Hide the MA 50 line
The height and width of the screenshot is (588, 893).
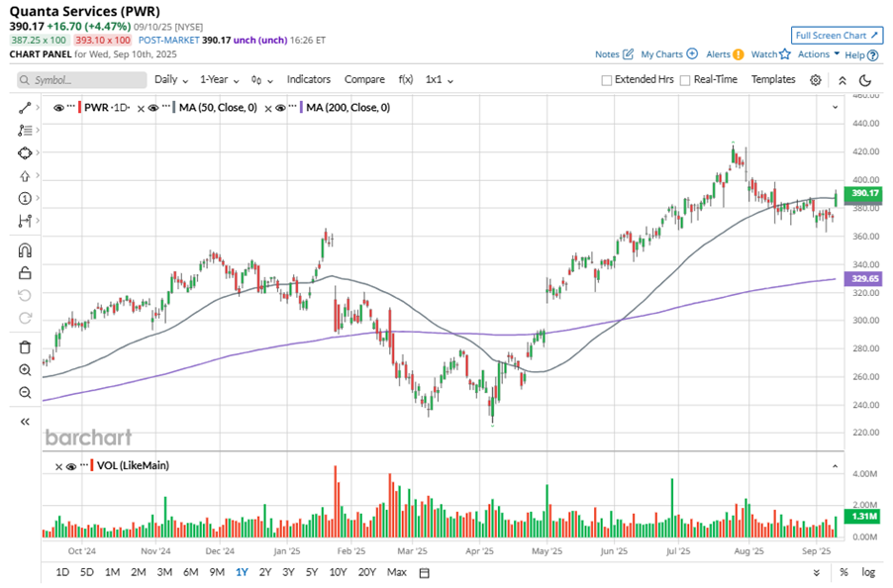pos(152,108)
